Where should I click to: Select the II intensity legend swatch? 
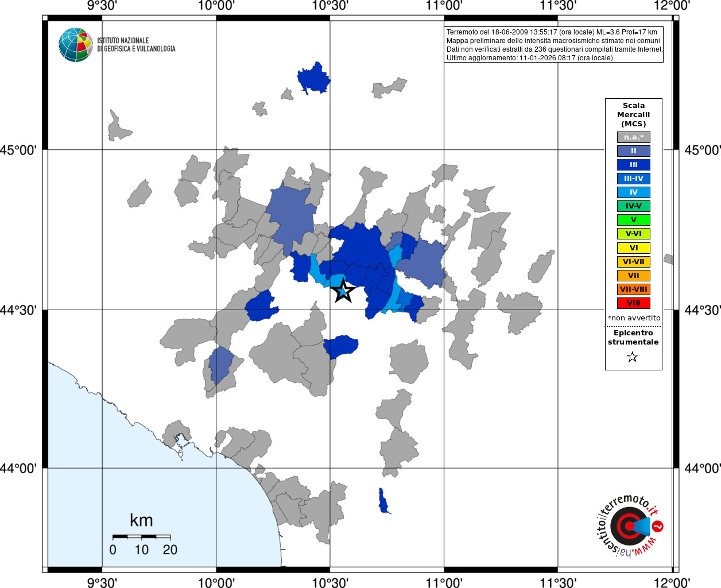(x=634, y=151)
